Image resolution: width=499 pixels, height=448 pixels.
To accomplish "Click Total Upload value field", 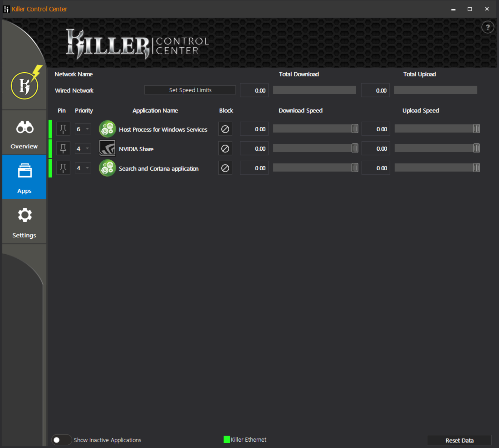I will click(375, 90).
